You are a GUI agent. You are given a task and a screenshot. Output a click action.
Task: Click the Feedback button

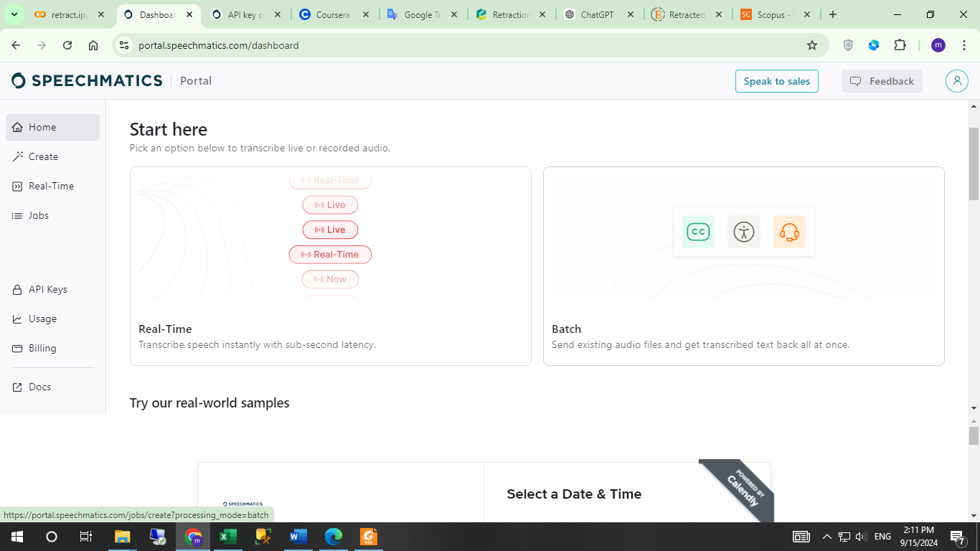tap(882, 81)
